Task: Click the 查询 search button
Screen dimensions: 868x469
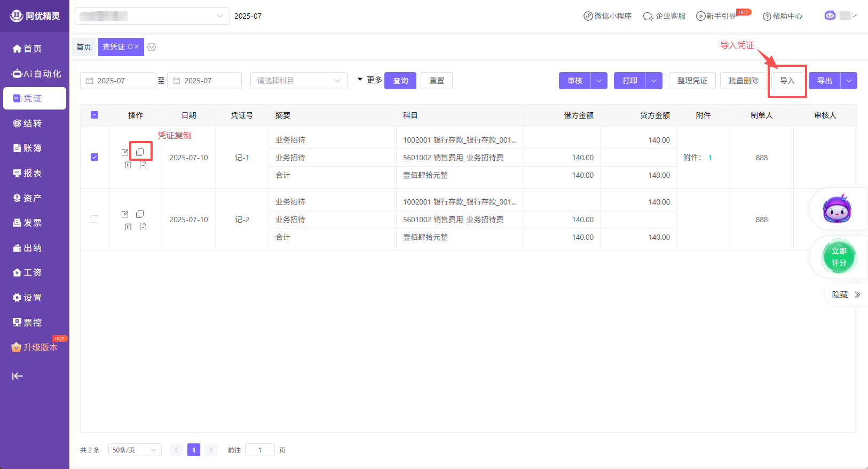Action: [x=400, y=81]
